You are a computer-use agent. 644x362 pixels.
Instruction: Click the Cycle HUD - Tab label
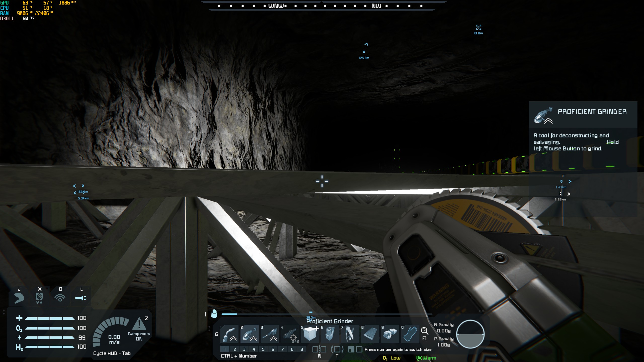point(112,353)
